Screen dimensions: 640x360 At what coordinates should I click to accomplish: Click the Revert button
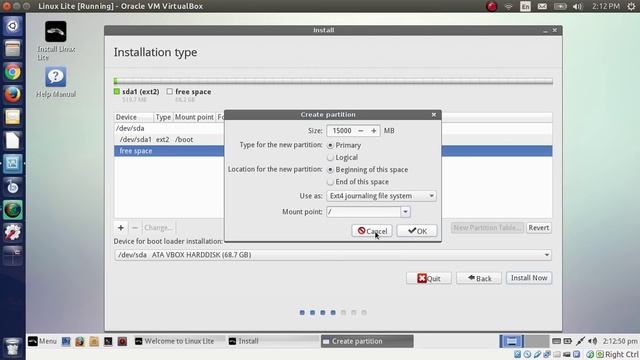coord(538,228)
